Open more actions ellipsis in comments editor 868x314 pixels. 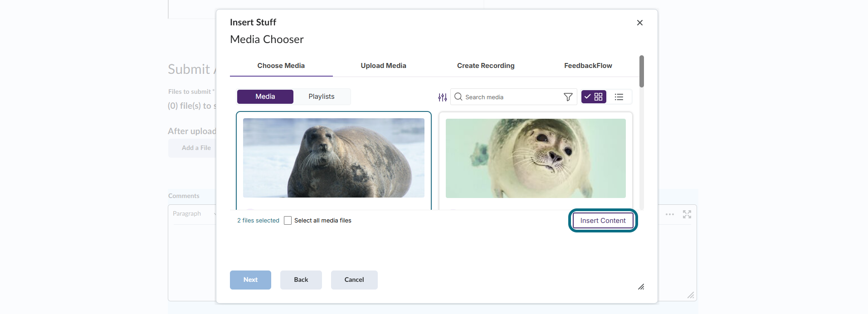[x=670, y=214]
